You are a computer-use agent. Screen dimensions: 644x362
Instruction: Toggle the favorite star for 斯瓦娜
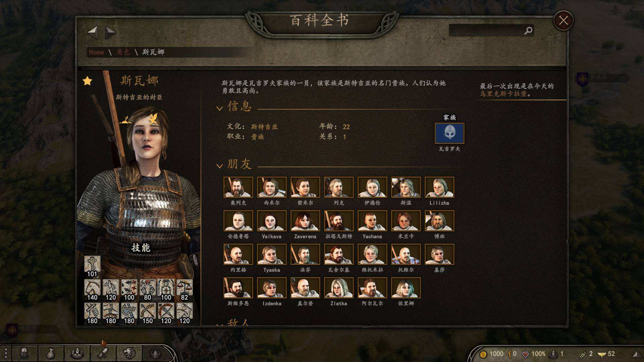88,81
